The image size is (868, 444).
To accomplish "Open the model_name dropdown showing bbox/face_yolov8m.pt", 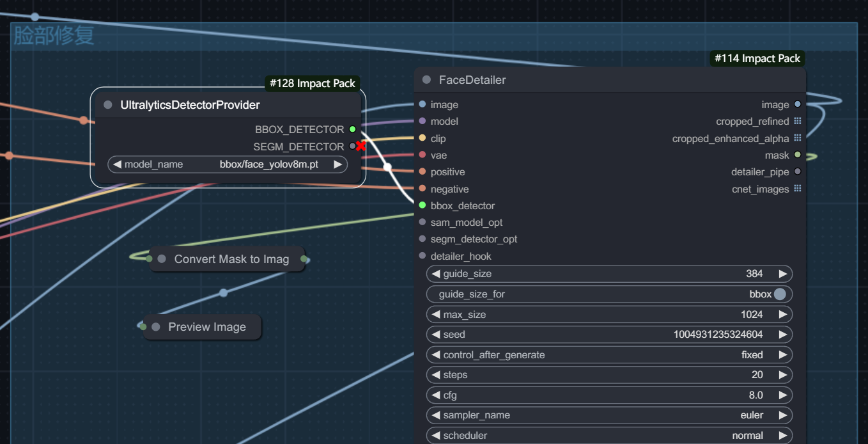I will pyautogui.click(x=228, y=164).
